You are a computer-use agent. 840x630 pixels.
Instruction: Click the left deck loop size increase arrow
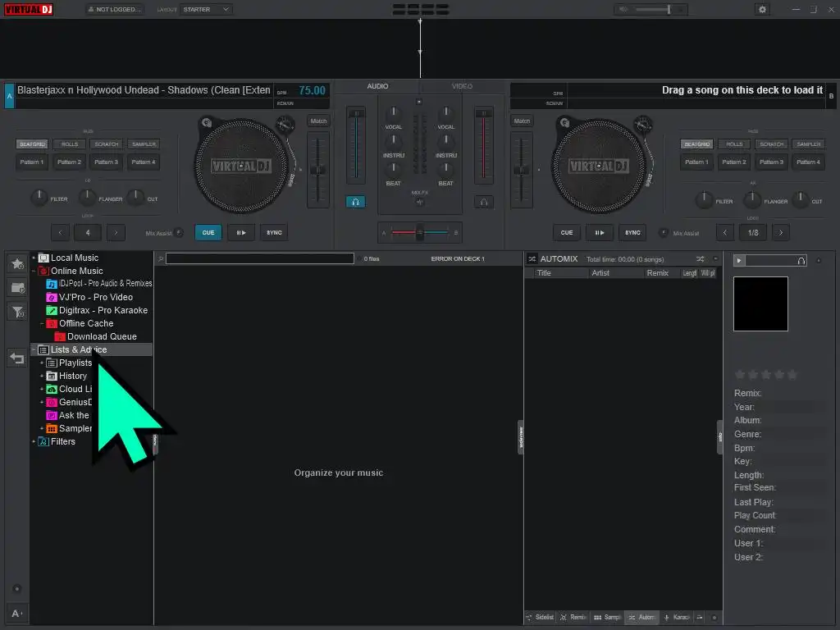point(116,232)
